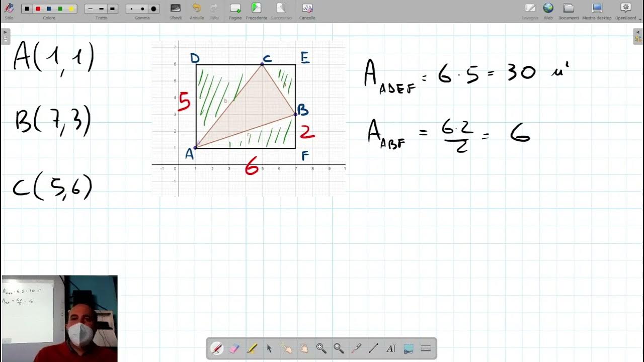The image size is (644, 362).
Task: Select the arrow selection tool
Action: (x=269, y=348)
